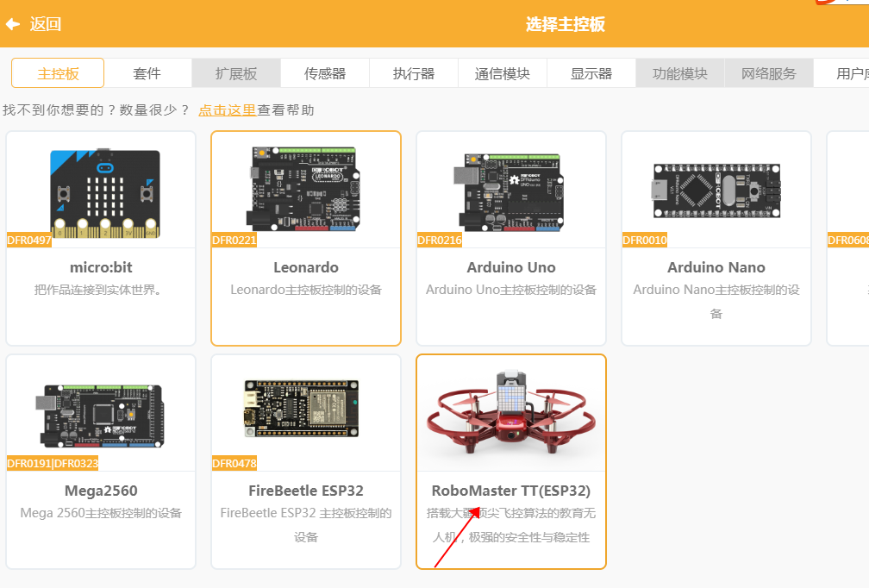Go back using 返回 text
Viewport: 869px width, 588px height.
click(46, 24)
